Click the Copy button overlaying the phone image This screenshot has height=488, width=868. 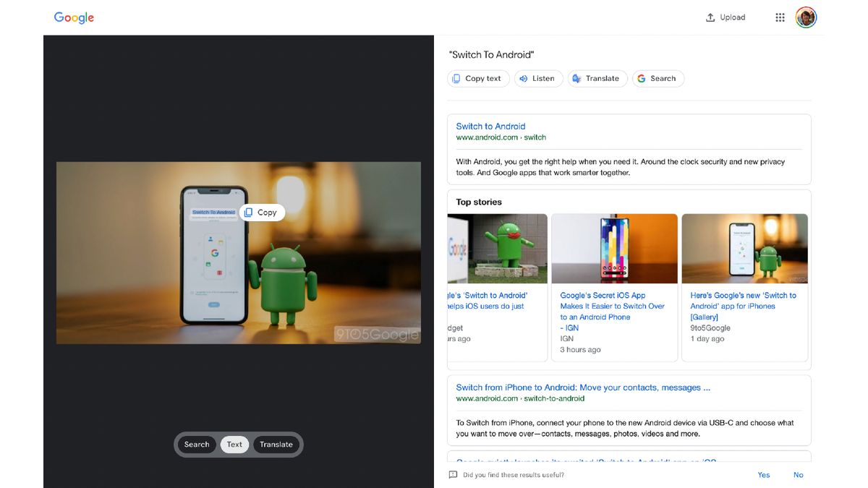click(262, 212)
